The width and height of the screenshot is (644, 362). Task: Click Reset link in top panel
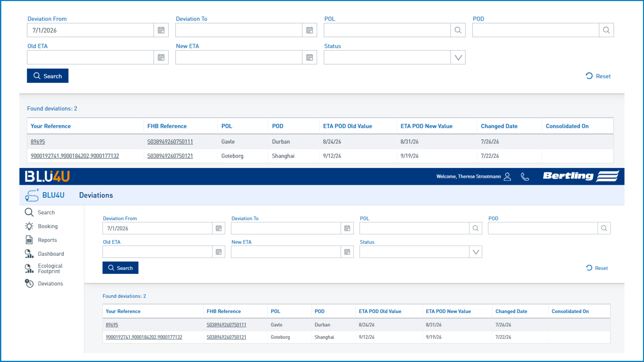tap(598, 76)
